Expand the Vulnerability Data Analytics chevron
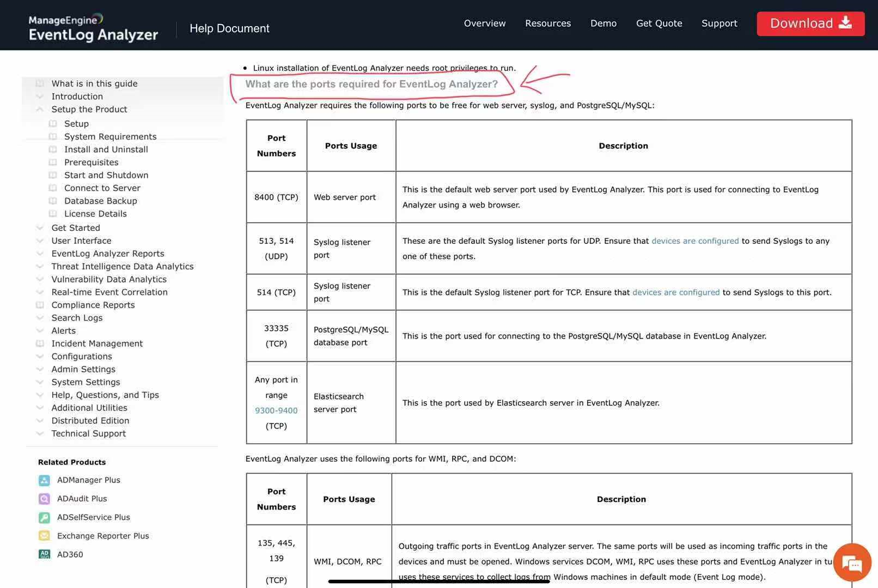 tap(40, 279)
